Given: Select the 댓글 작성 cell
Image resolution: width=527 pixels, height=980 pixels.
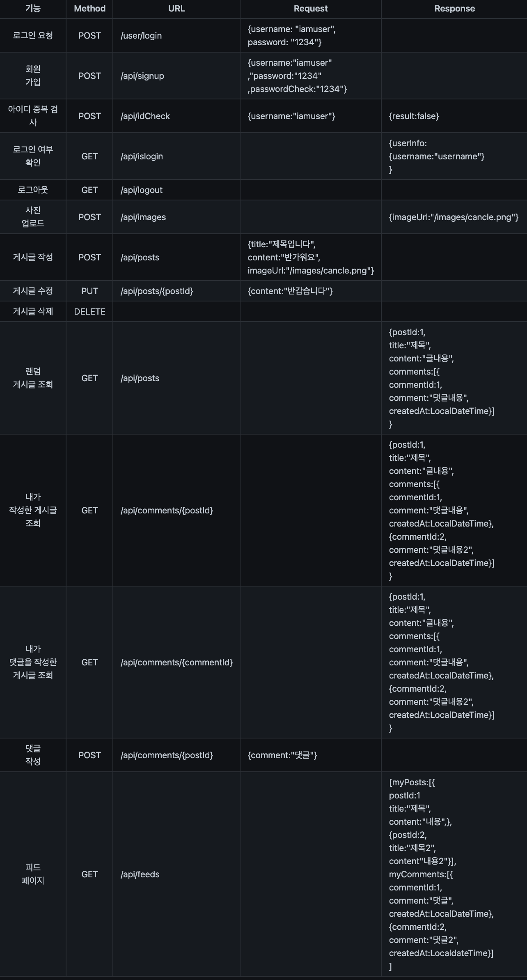Looking at the screenshot, I should coord(33,755).
